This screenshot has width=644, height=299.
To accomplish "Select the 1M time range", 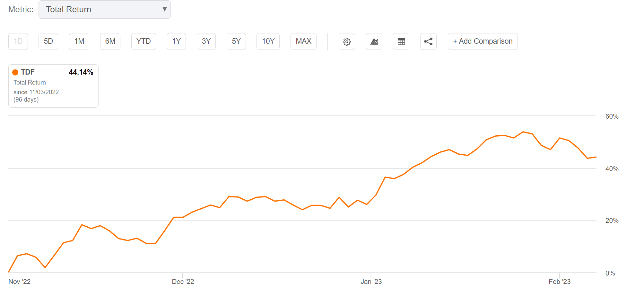I will pos(79,41).
